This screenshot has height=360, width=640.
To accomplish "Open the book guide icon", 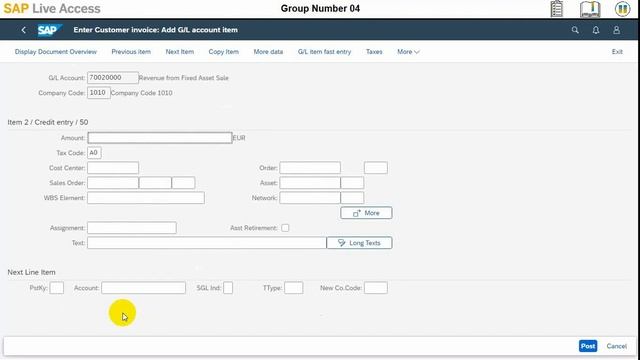I will pos(590,9).
